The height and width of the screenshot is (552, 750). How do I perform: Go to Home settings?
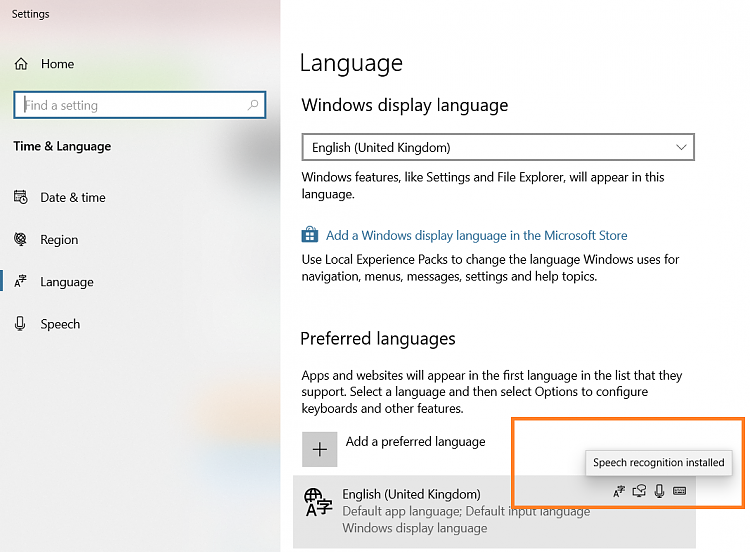click(57, 64)
